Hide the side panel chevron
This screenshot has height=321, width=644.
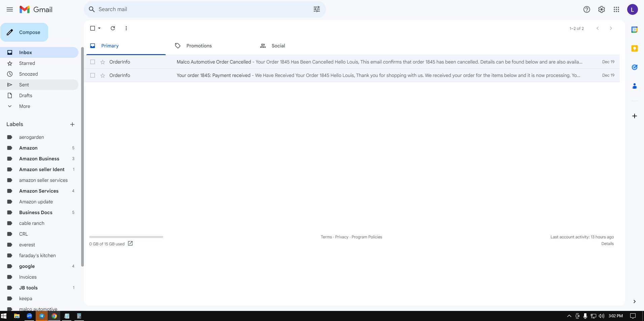635,302
